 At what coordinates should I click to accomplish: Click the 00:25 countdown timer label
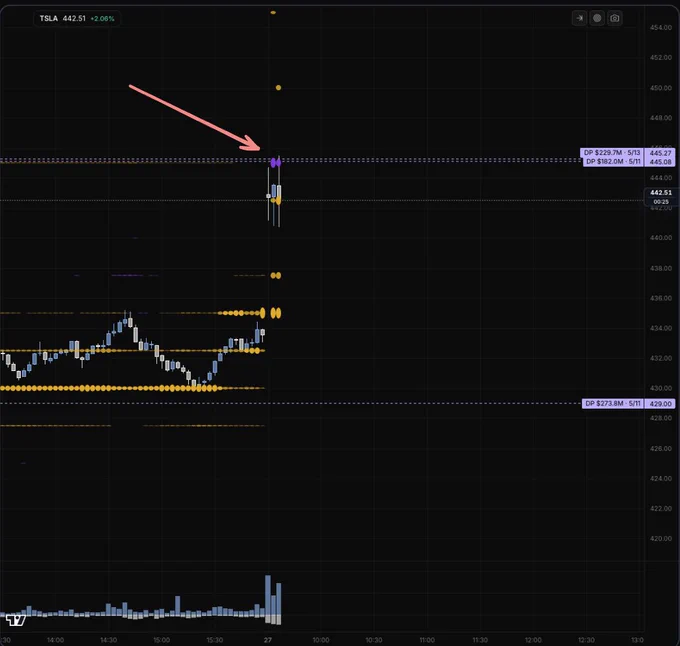click(660, 202)
